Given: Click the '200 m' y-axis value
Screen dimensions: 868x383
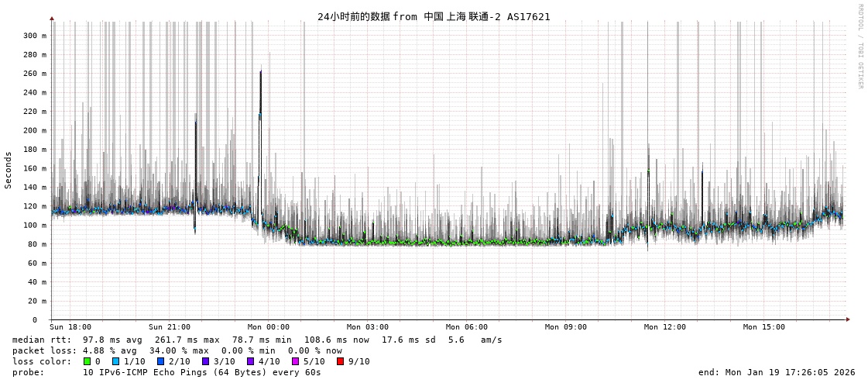Looking at the screenshot, I should click(34, 130).
